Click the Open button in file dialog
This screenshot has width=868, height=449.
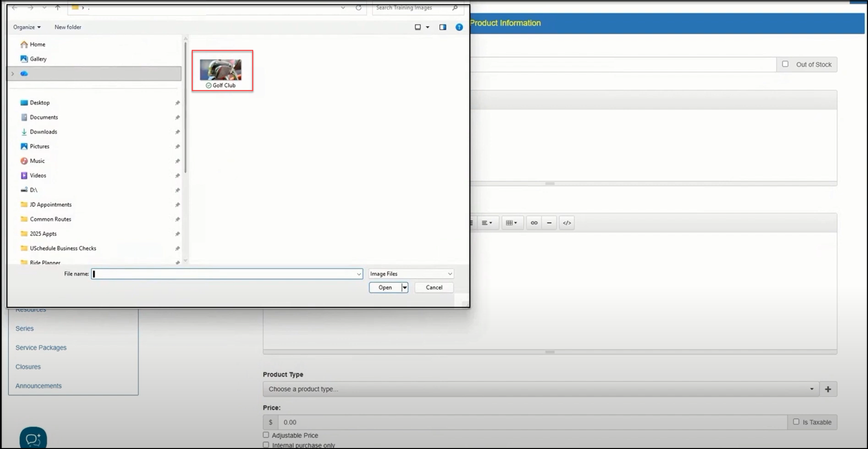pyautogui.click(x=385, y=287)
